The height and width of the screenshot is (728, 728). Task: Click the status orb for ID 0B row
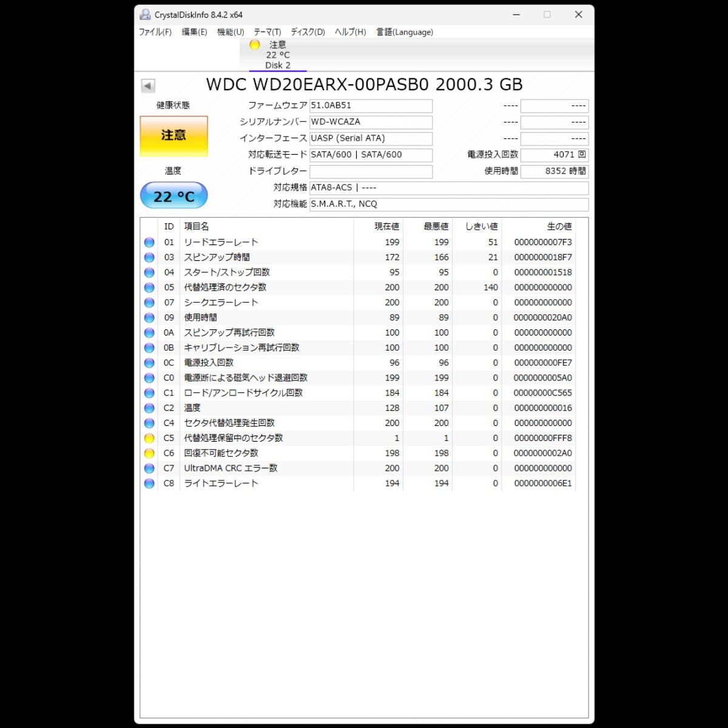[149, 348]
